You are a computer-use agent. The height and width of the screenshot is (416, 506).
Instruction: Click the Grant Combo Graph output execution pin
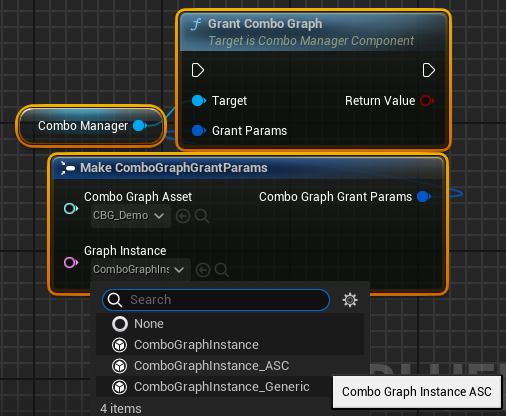(x=429, y=70)
